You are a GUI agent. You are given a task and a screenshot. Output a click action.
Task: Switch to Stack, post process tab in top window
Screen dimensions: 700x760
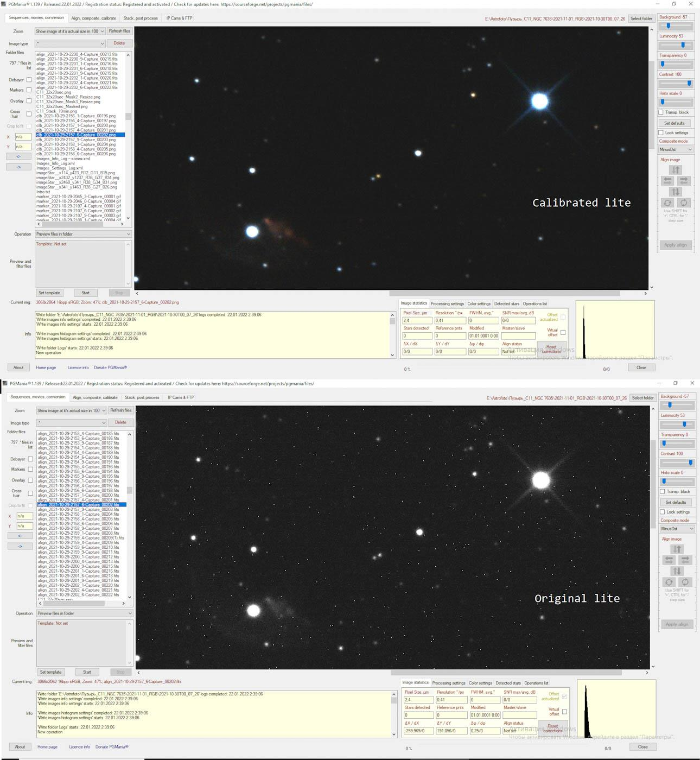[141, 18]
